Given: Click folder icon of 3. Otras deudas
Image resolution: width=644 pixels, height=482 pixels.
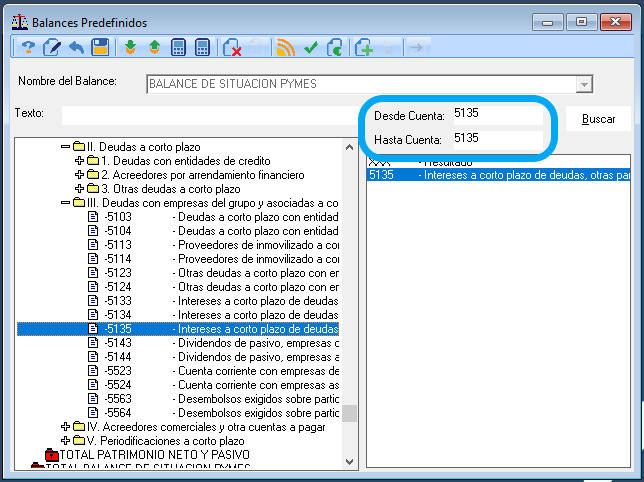Looking at the screenshot, I should tap(93, 188).
